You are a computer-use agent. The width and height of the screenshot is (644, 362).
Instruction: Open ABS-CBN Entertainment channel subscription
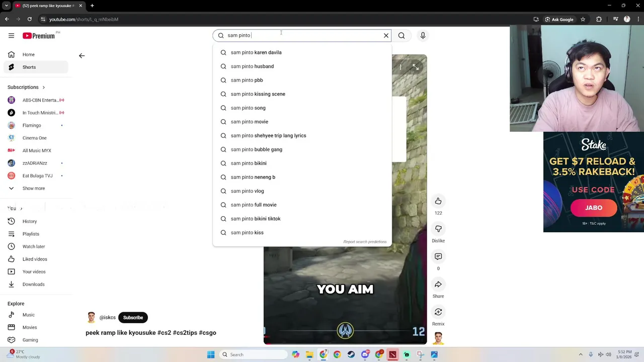(36, 100)
